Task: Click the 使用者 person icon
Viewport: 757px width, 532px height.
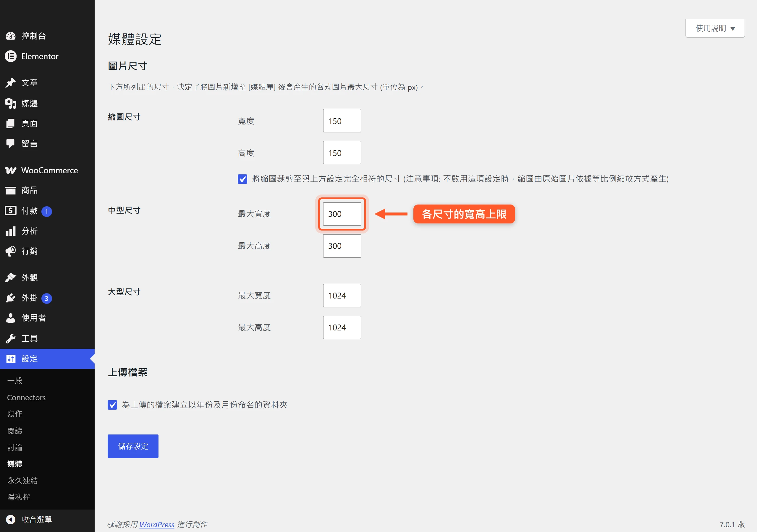Action: coord(11,318)
